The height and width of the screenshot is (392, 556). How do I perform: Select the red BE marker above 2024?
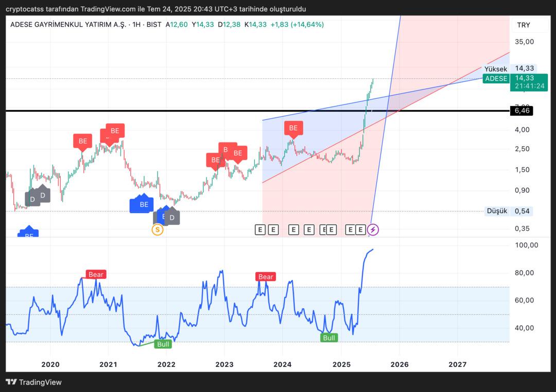293,129
